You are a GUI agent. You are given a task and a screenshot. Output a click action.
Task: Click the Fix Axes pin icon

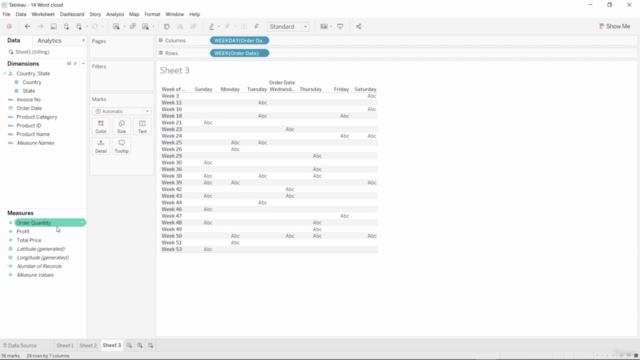pyautogui.click(x=256, y=27)
